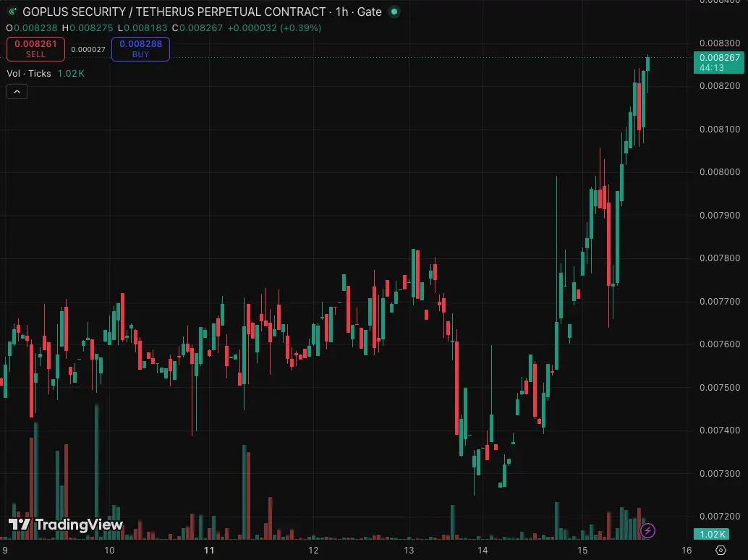
Task: Click the high value H0.008275
Action: click(x=88, y=28)
